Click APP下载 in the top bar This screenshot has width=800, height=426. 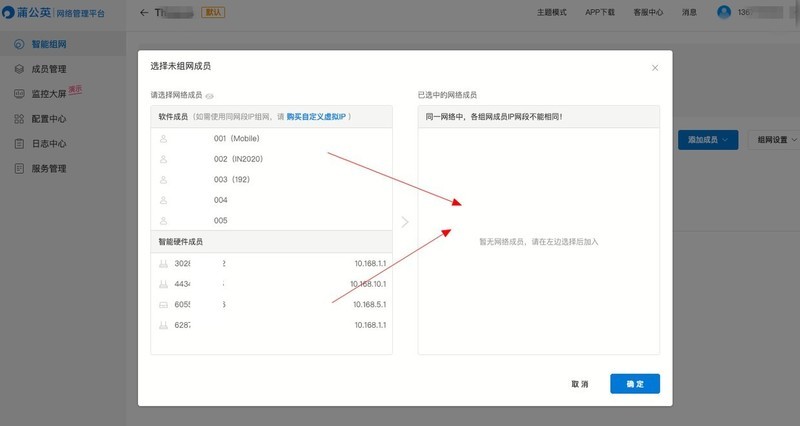[x=600, y=12]
